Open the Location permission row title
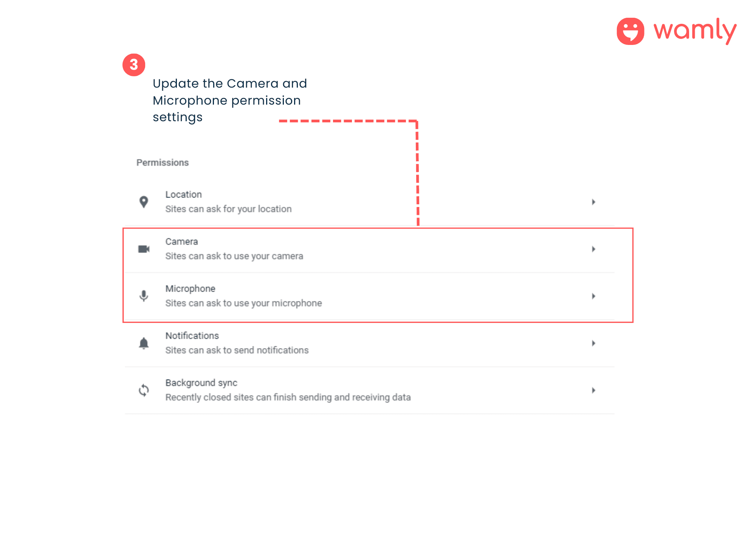This screenshot has width=756, height=534. click(x=184, y=194)
